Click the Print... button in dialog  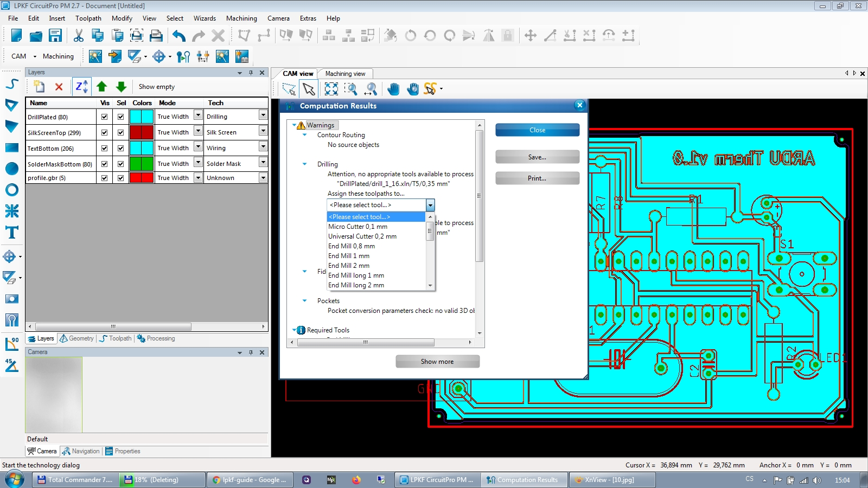point(537,178)
